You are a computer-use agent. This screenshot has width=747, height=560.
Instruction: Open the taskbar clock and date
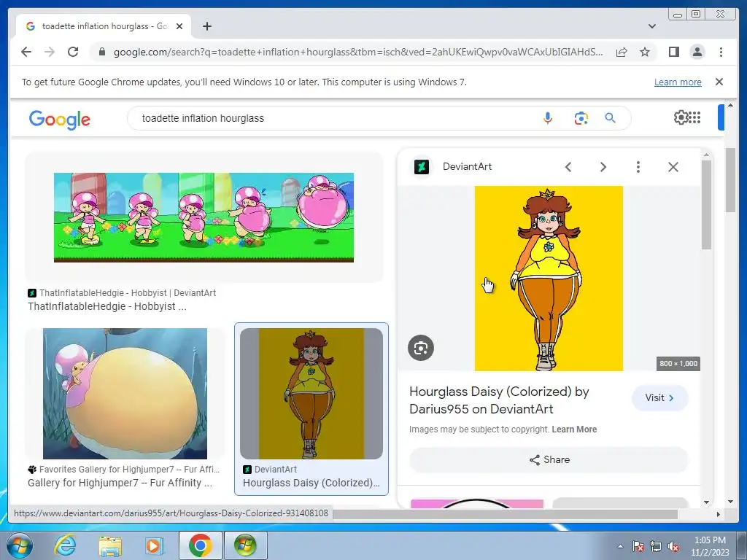tap(710, 546)
